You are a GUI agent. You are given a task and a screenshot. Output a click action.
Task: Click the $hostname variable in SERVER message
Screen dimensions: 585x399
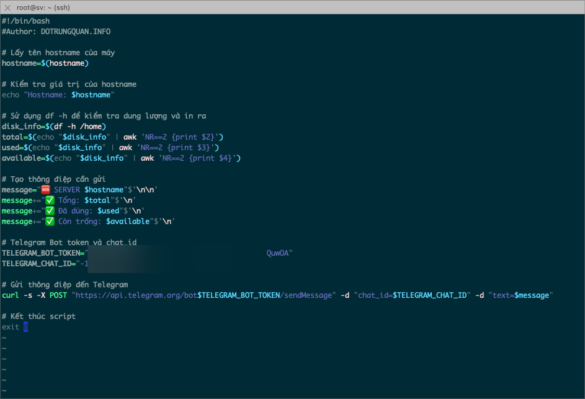point(104,190)
